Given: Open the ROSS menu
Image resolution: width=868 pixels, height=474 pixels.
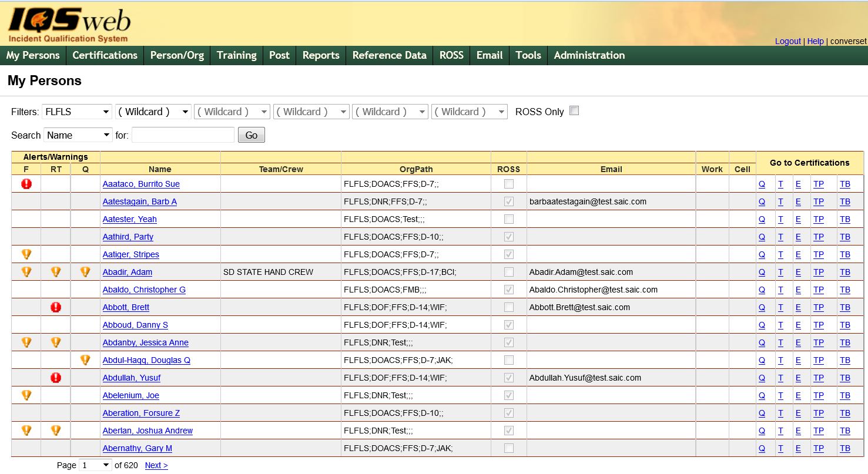Looking at the screenshot, I should (x=451, y=55).
